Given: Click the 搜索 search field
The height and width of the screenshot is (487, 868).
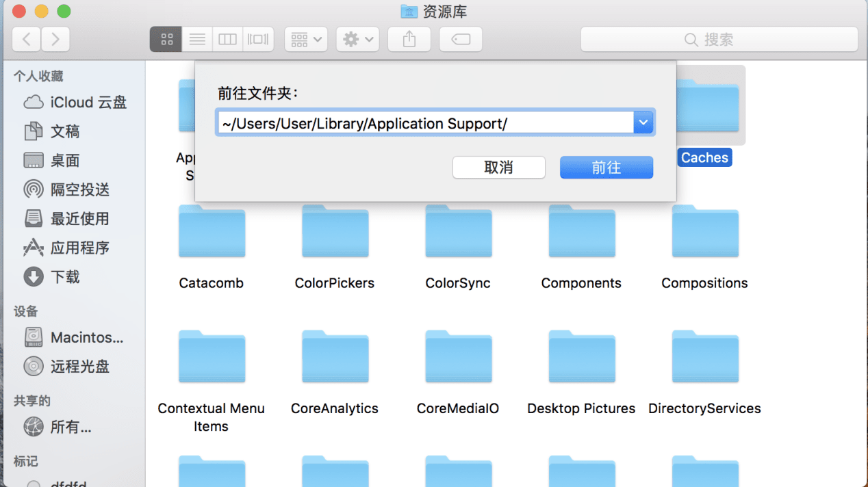Looking at the screenshot, I should (719, 40).
